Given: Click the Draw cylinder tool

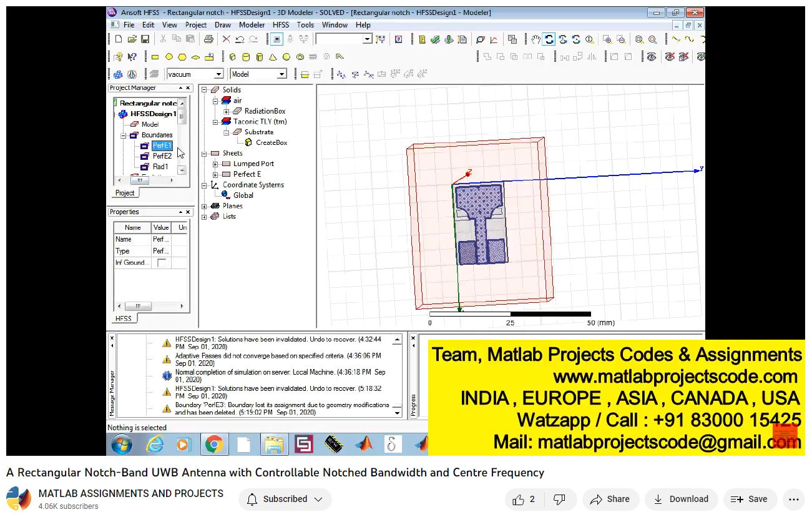Looking at the screenshot, I should [245, 57].
